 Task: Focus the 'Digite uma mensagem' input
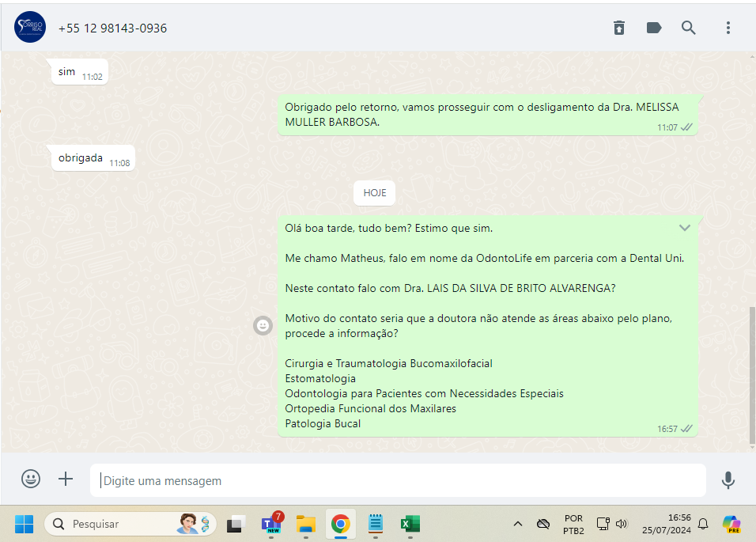click(398, 480)
